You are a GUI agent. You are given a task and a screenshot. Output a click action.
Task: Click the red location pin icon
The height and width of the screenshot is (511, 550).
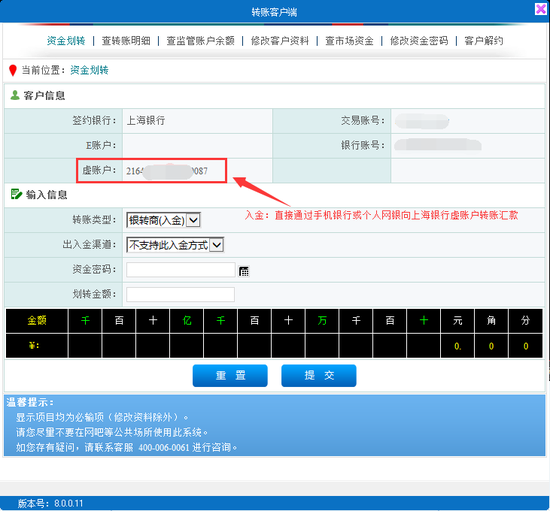click(13, 70)
